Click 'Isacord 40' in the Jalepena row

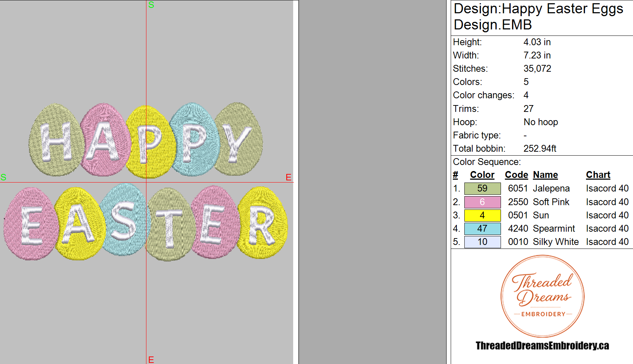pyautogui.click(x=607, y=189)
